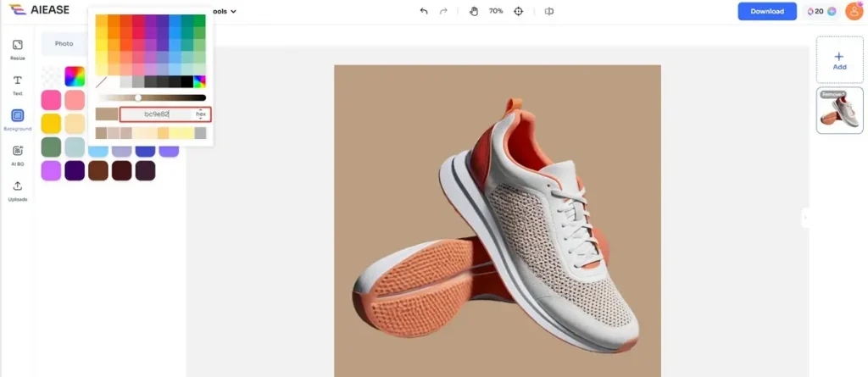The width and height of the screenshot is (868, 377).
Task: Activate the hand pan tool
Action: [x=473, y=12]
